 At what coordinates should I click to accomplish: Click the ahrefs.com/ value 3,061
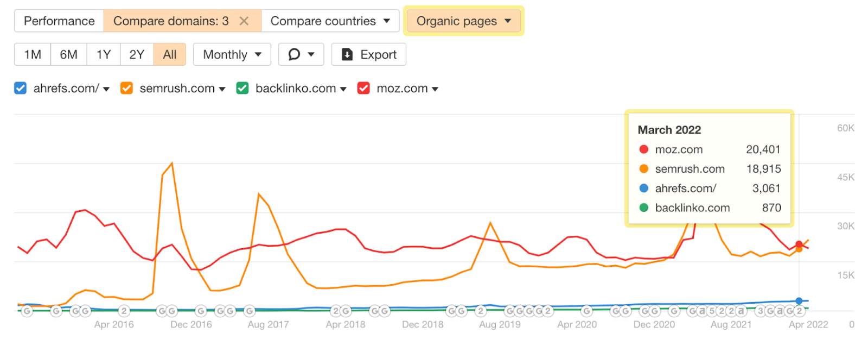767,189
